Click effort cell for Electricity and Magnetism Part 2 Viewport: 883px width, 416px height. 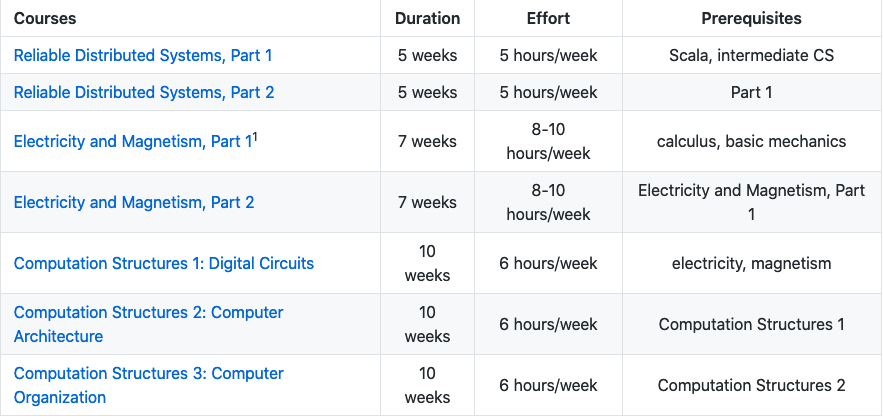(548, 203)
